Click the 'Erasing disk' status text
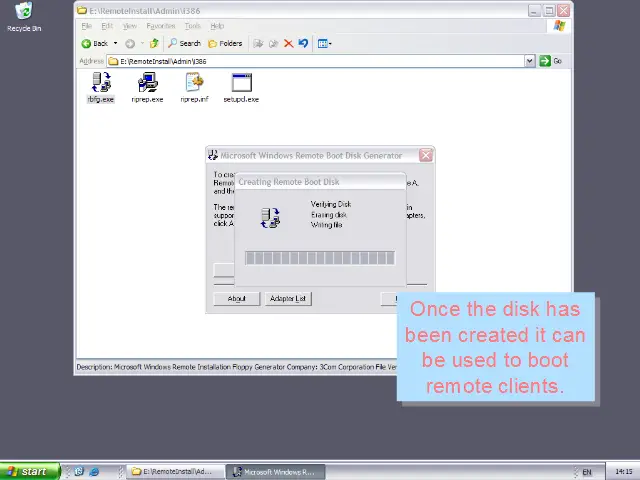This screenshot has height=480, width=640. pyautogui.click(x=329, y=215)
